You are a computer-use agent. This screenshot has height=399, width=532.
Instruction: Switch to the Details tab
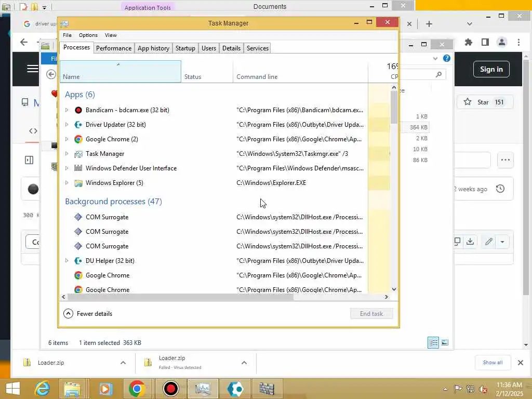(x=231, y=48)
